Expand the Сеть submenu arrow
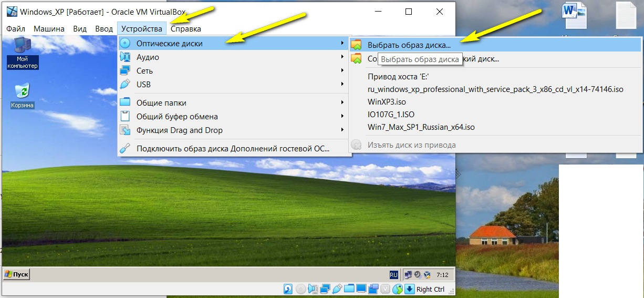 point(342,71)
